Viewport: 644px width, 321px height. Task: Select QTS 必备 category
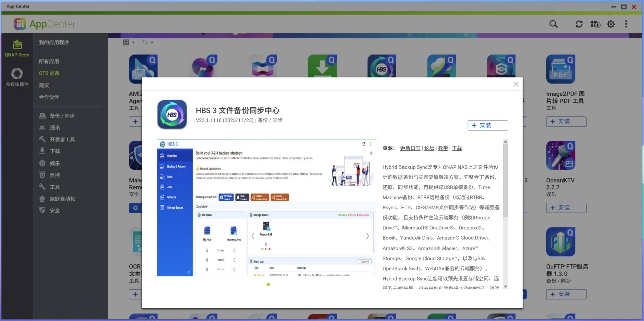[x=49, y=73]
